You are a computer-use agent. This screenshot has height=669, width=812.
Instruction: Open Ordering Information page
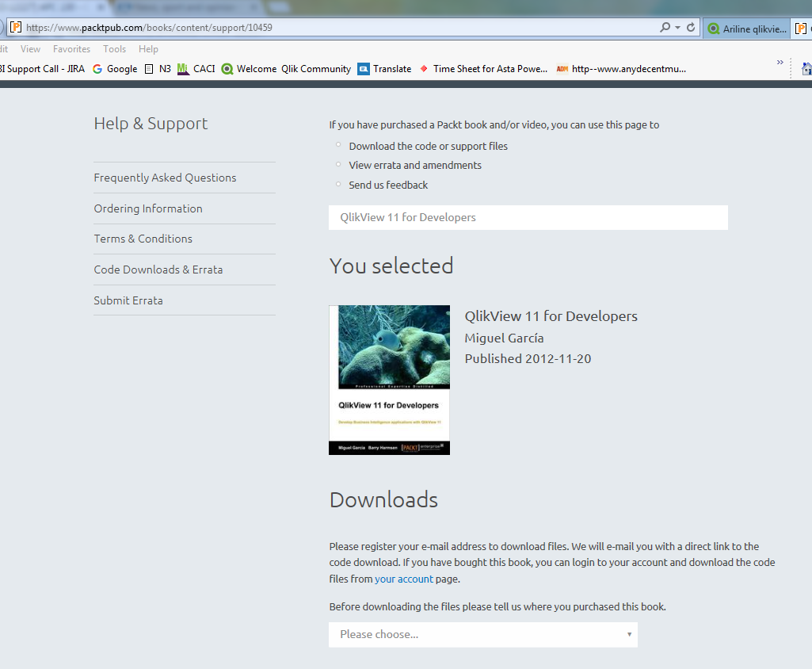coord(148,208)
